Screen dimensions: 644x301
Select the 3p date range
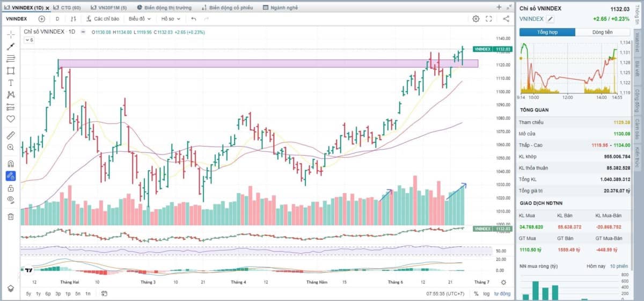(58, 293)
